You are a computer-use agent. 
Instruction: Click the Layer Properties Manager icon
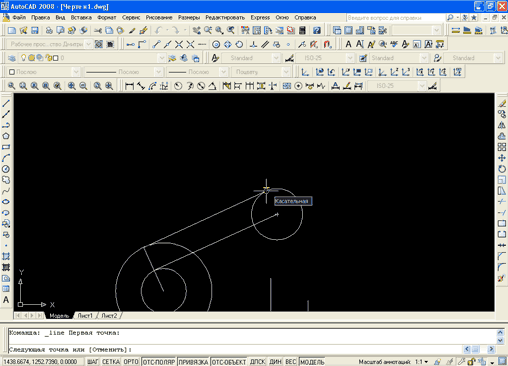coord(12,58)
